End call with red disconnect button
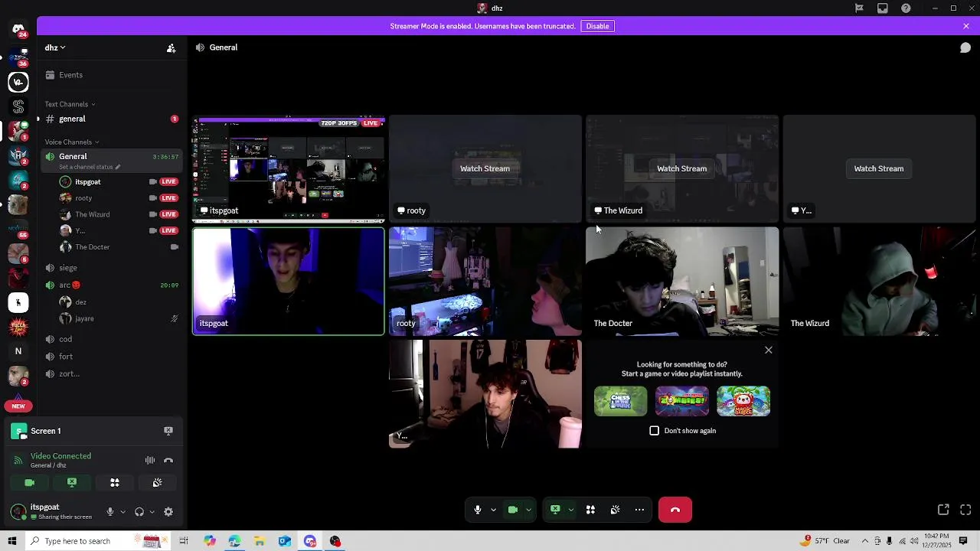Screen dimensions: 980x551 pos(675,510)
